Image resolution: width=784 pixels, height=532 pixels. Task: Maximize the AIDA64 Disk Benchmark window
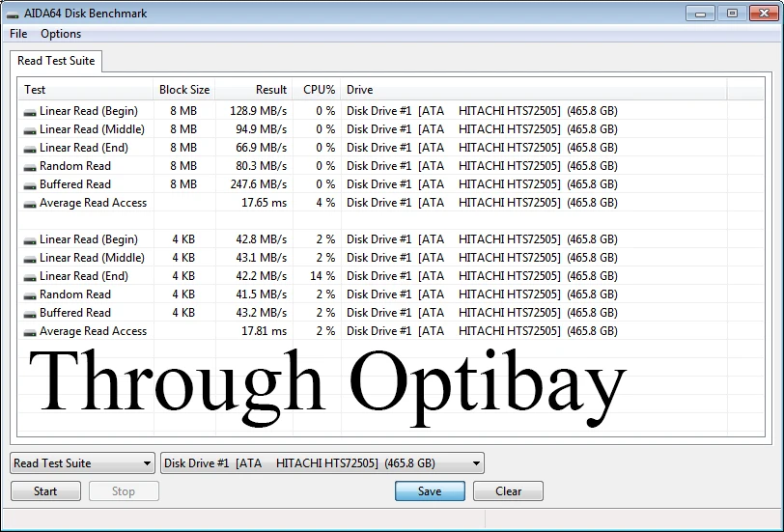[732, 14]
